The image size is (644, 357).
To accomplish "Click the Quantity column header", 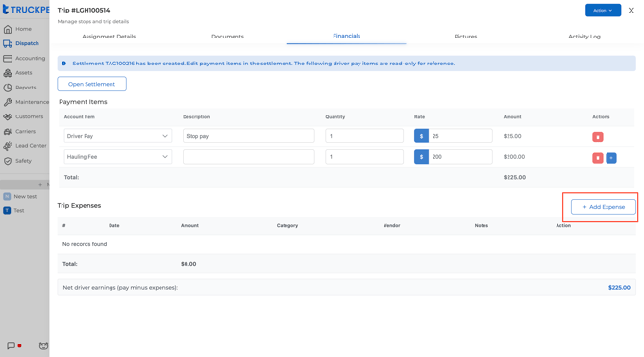I will [335, 117].
